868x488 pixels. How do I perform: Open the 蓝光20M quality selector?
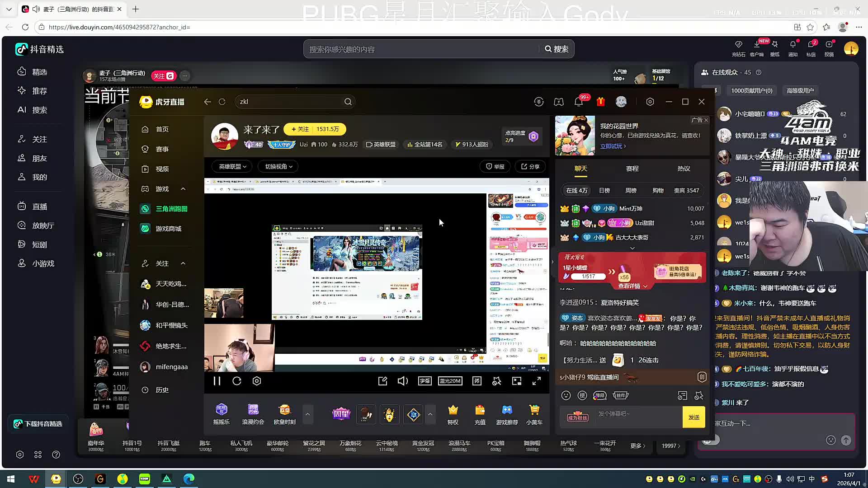pos(450,381)
